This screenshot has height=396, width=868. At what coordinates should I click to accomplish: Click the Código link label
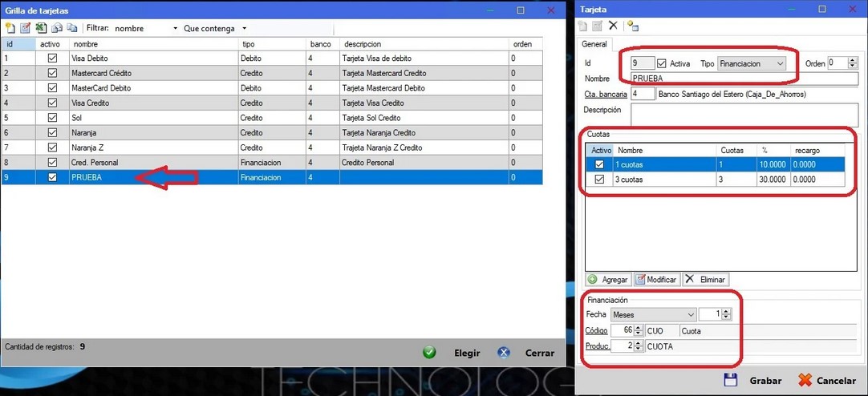(x=596, y=331)
